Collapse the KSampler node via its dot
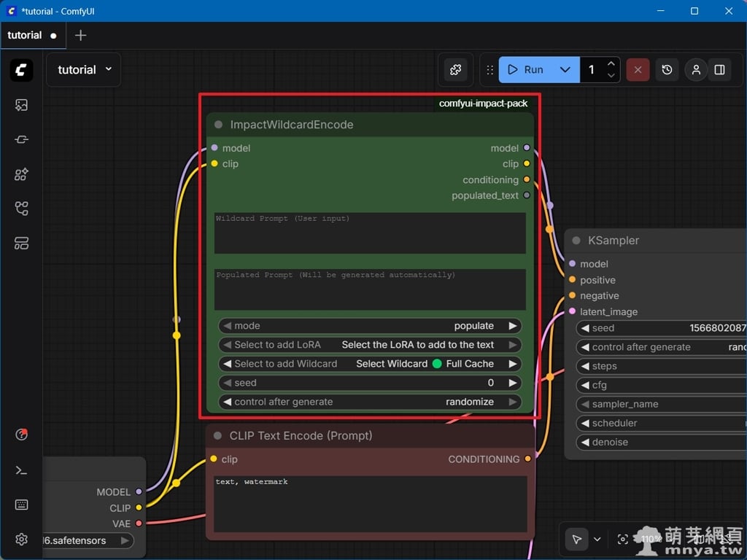The width and height of the screenshot is (747, 560). [x=576, y=241]
